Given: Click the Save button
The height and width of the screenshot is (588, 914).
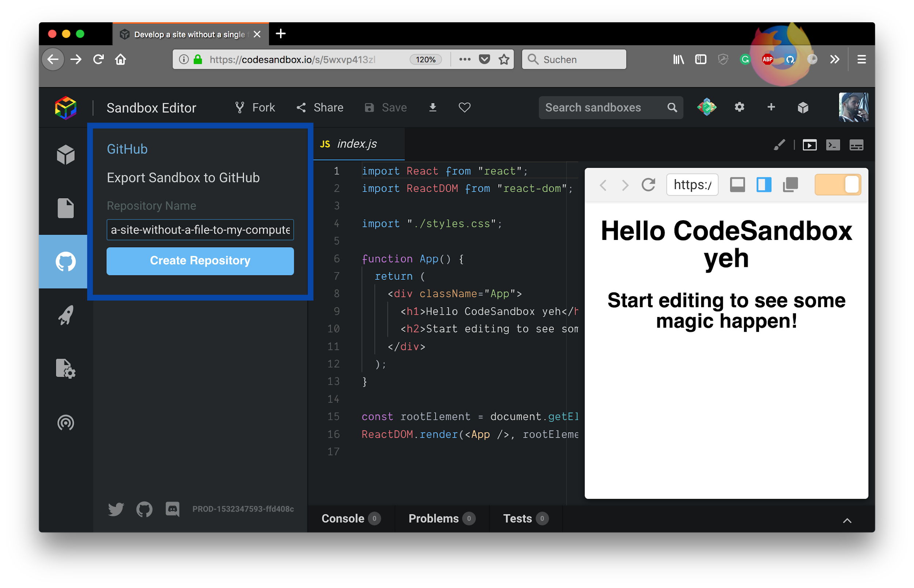Looking at the screenshot, I should (x=385, y=108).
